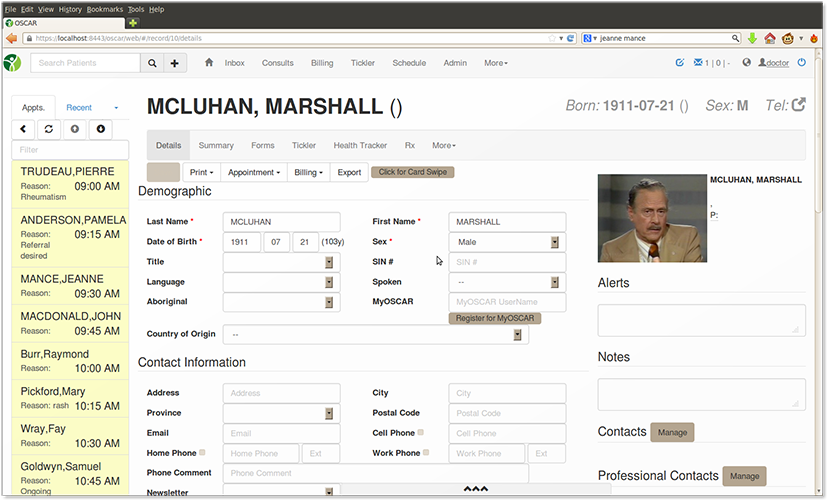Click the Export button

coord(349,172)
